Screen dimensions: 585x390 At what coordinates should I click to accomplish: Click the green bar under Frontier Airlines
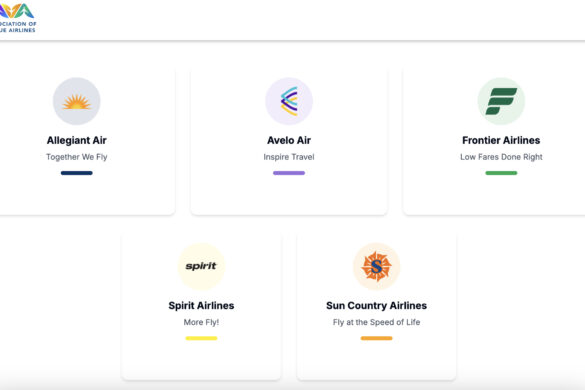pyautogui.click(x=501, y=173)
